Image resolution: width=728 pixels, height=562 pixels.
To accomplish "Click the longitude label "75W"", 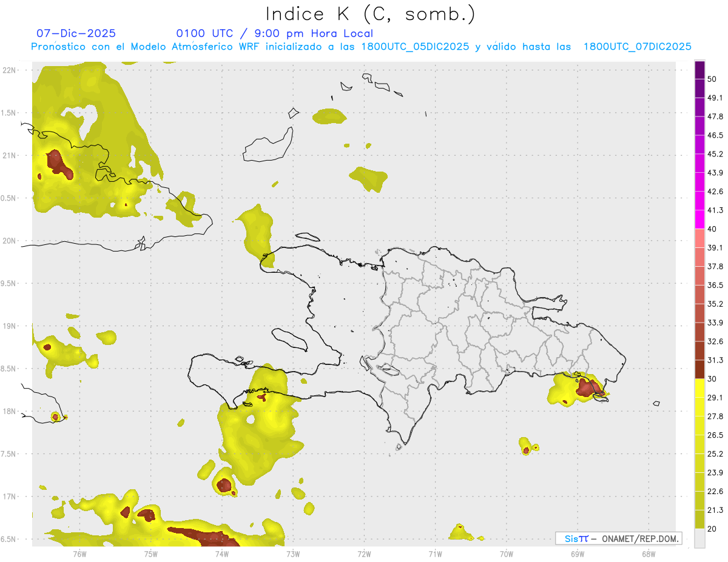I will 151,554.
